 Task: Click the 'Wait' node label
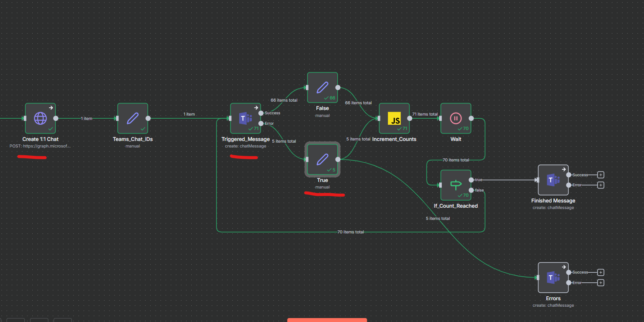point(456,139)
